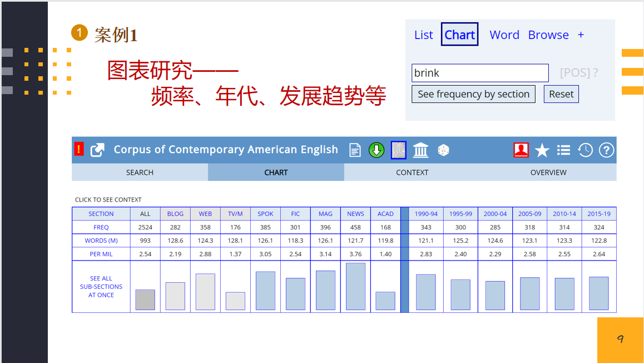Click the 2000-04 column header

coord(495,214)
